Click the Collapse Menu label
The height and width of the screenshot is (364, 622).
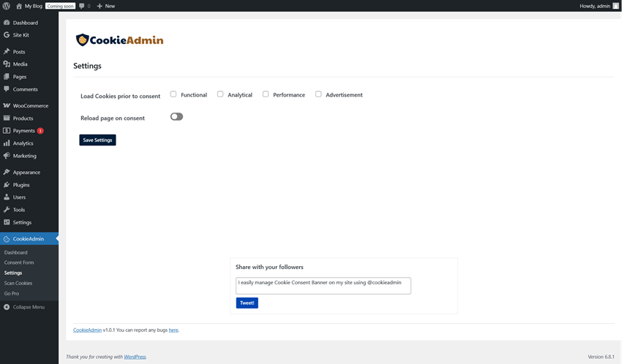[29, 307]
